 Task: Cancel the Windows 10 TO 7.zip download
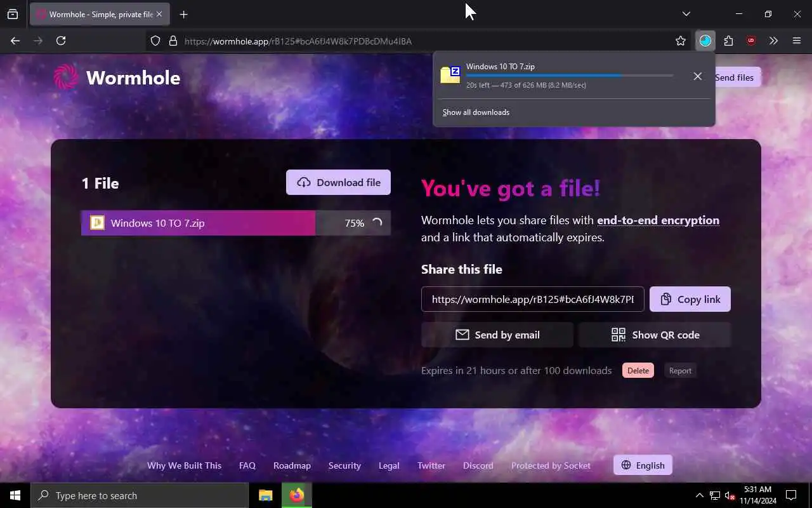pos(697,76)
